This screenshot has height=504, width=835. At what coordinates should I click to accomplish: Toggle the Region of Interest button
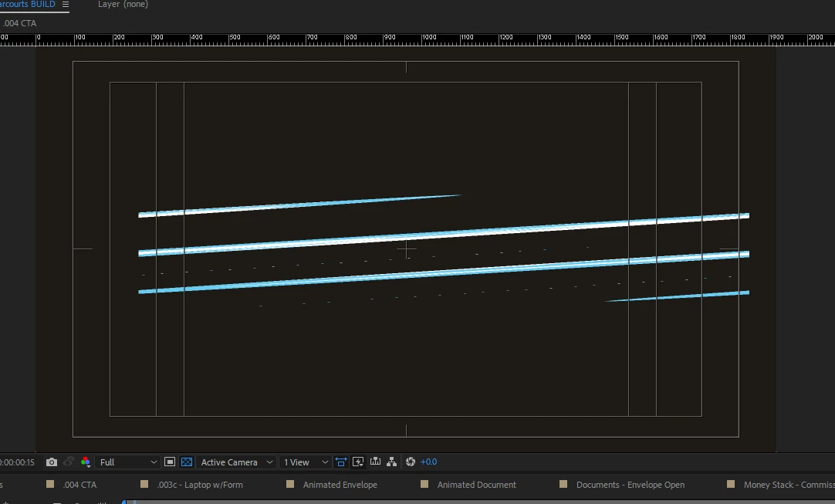[x=170, y=462]
